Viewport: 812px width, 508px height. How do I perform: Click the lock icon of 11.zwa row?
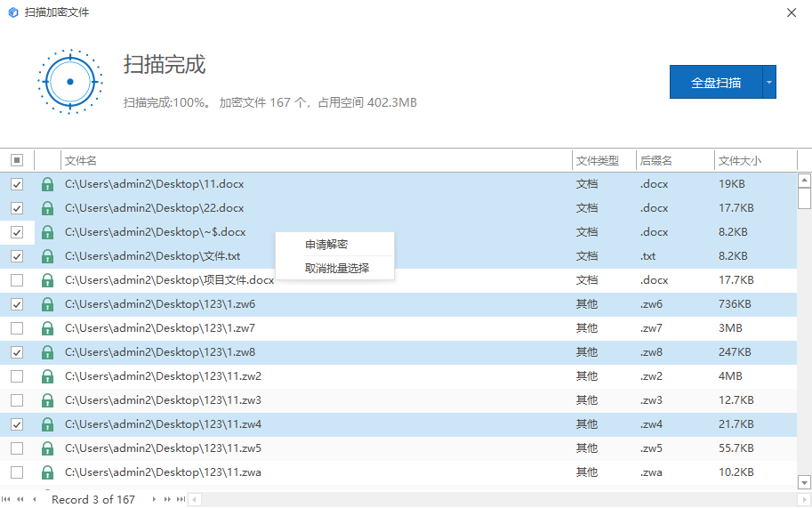pos(47,472)
